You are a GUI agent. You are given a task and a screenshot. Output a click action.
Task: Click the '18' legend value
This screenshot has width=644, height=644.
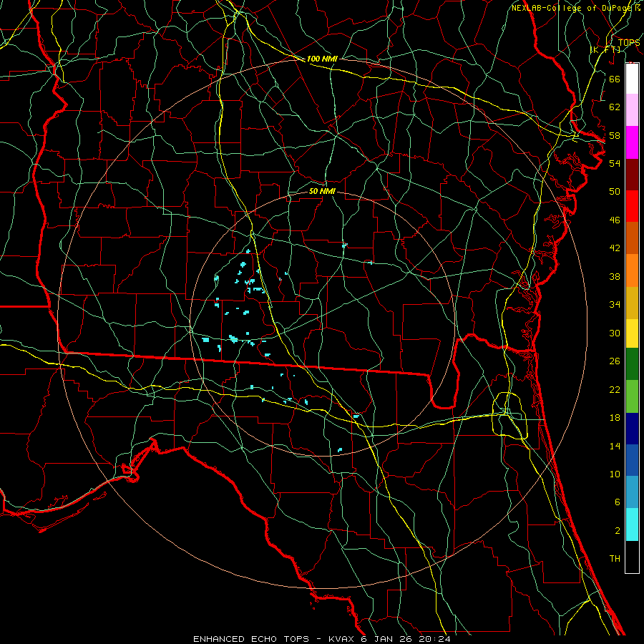coord(615,418)
